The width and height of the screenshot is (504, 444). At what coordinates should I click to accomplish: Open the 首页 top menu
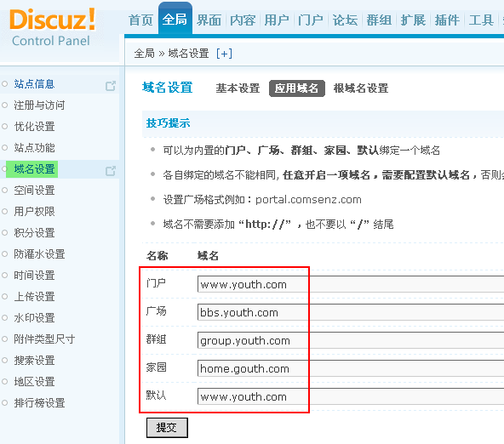tap(140, 20)
